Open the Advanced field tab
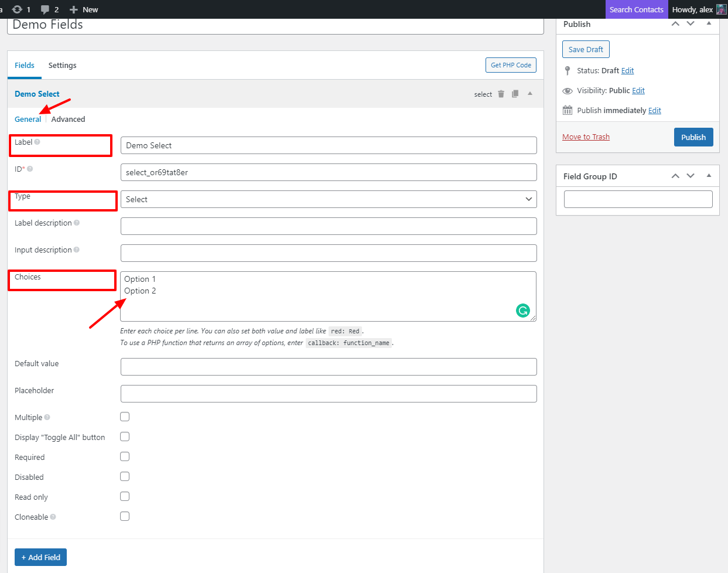Screen dimensions: 728x573 (x=68, y=120)
